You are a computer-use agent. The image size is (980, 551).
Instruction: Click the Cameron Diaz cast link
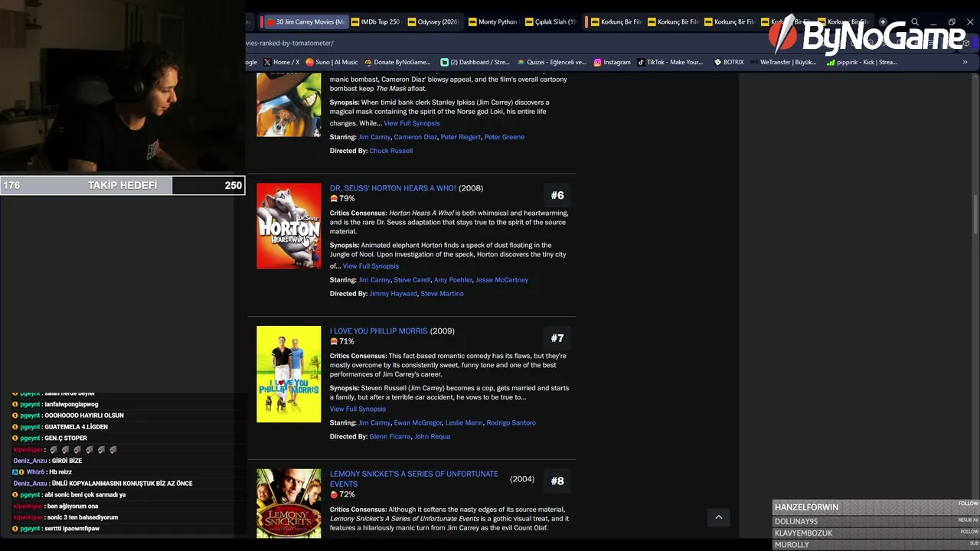point(416,137)
